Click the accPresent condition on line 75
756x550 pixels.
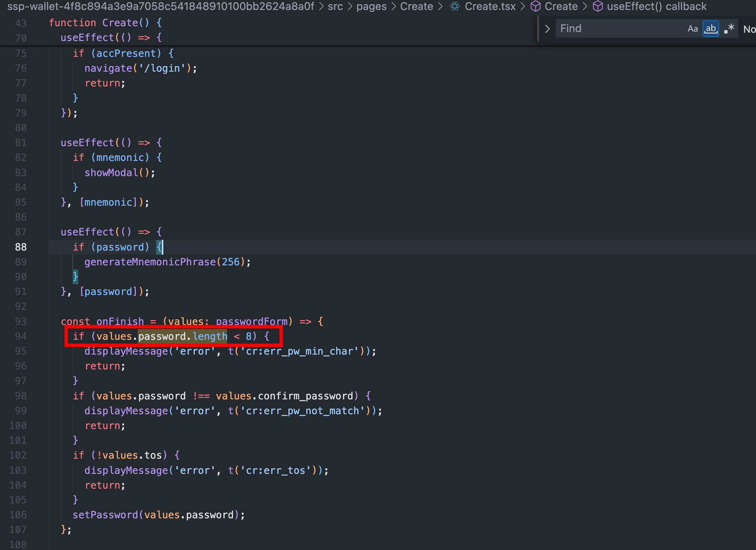(126, 53)
